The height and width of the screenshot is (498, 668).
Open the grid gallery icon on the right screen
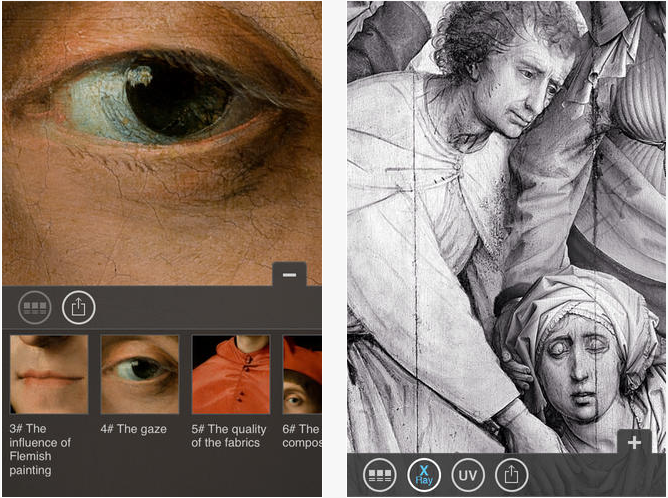pos(380,475)
